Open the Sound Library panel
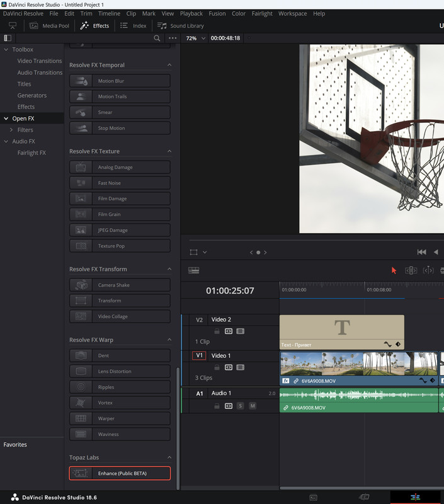The width and height of the screenshot is (444, 504). coord(180,26)
